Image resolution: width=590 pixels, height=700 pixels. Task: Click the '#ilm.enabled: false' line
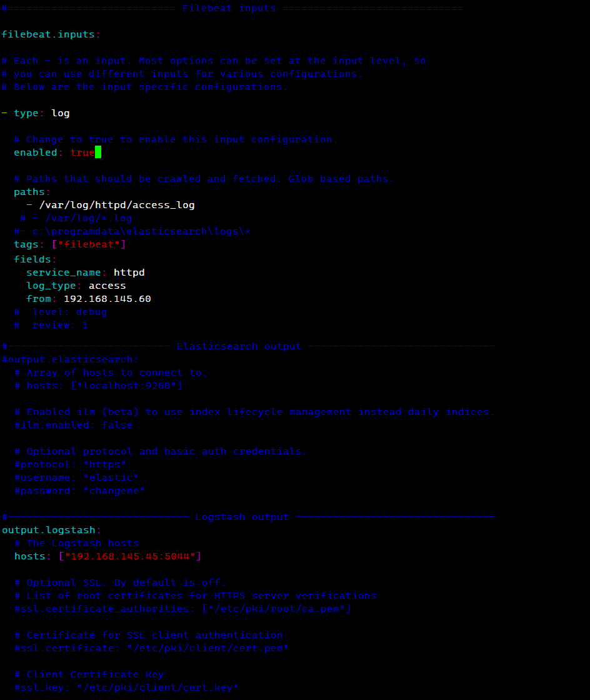[x=73, y=425]
